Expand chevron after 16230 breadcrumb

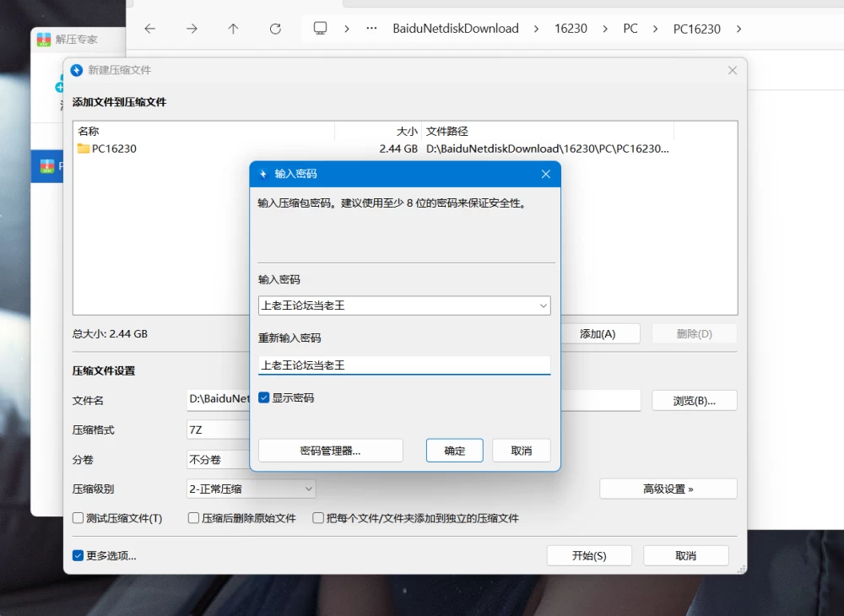[x=605, y=29]
